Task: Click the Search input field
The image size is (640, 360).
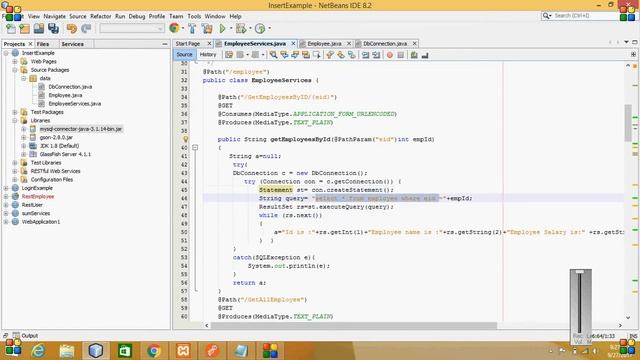Action: tap(584, 16)
